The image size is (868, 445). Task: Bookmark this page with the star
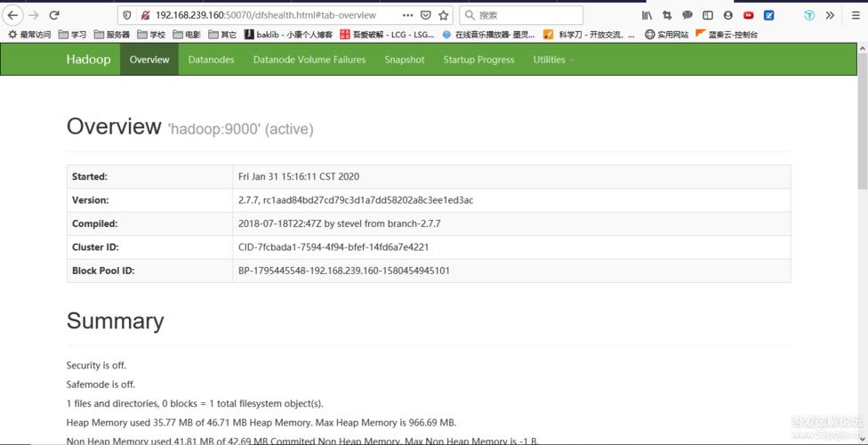pyautogui.click(x=443, y=15)
